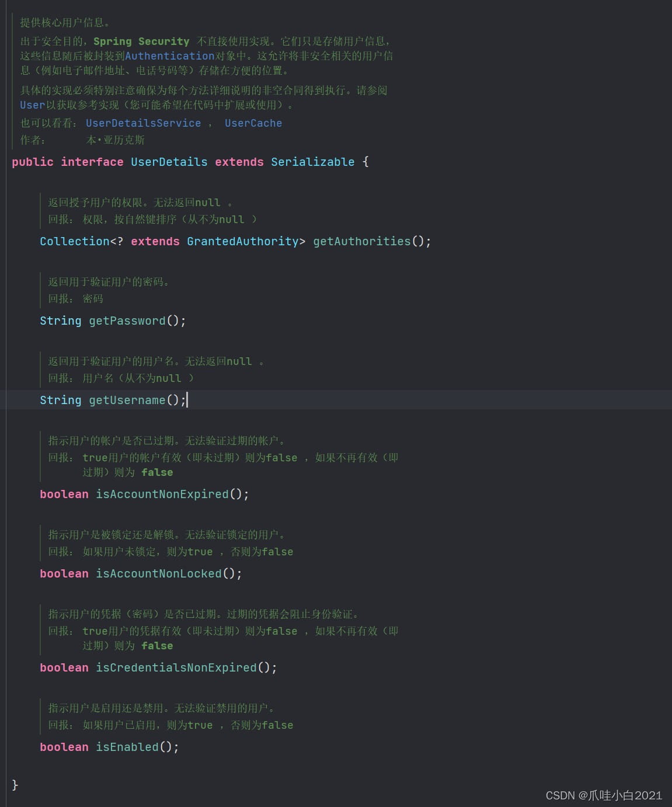Place cursor on isEnabled method name
Viewport: 672px width, 807px height.
127,747
